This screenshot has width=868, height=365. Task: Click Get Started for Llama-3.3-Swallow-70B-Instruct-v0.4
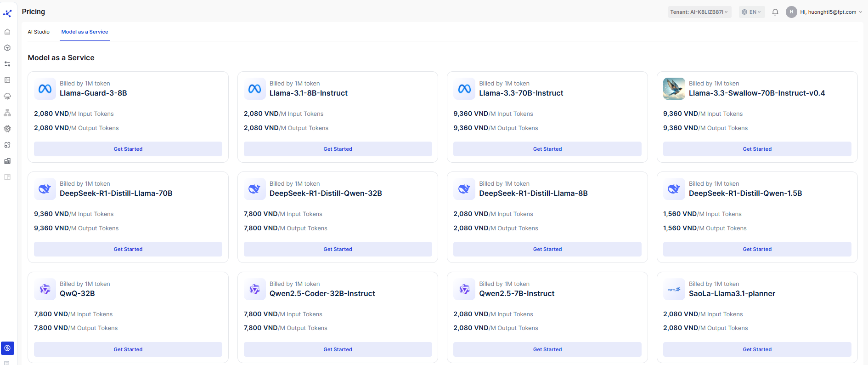[x=757, y=149]
